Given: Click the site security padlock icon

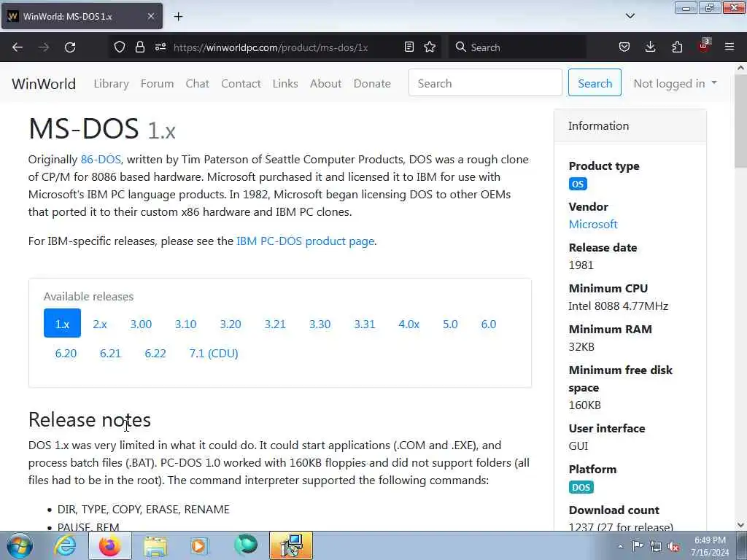Looking at the screenshot, I should 139,47.
